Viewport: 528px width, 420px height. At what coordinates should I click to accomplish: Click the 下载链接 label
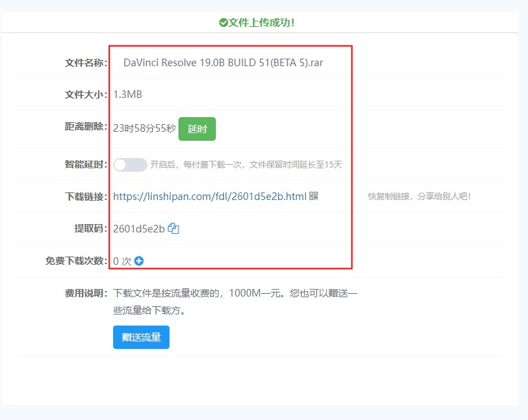click(x=86, y=197)
